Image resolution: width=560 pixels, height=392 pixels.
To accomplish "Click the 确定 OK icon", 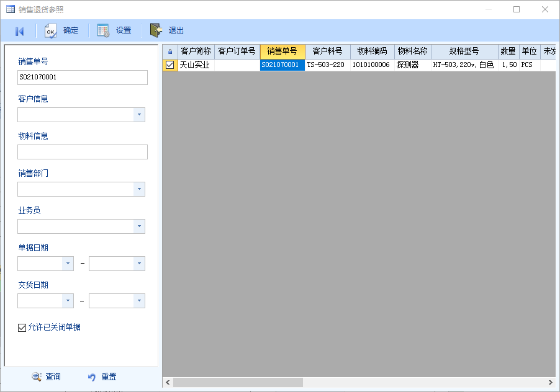I will 50,31.
